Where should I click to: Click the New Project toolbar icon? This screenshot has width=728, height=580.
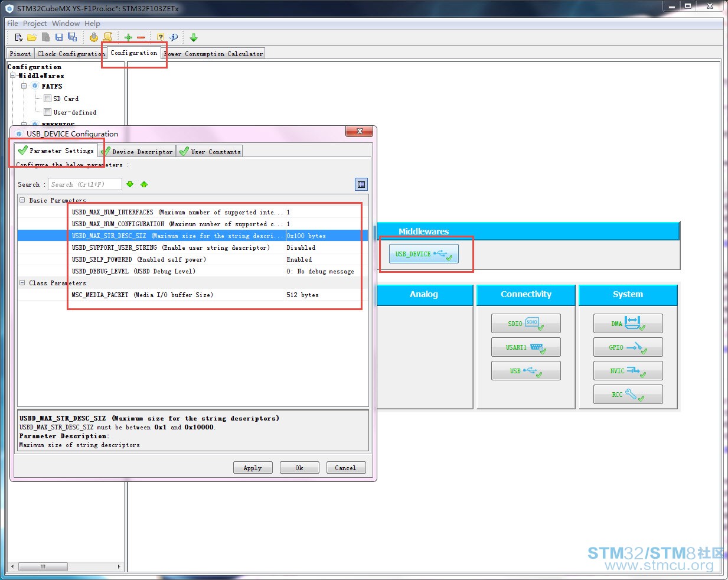pyautogui.click(x=19, y=37)
